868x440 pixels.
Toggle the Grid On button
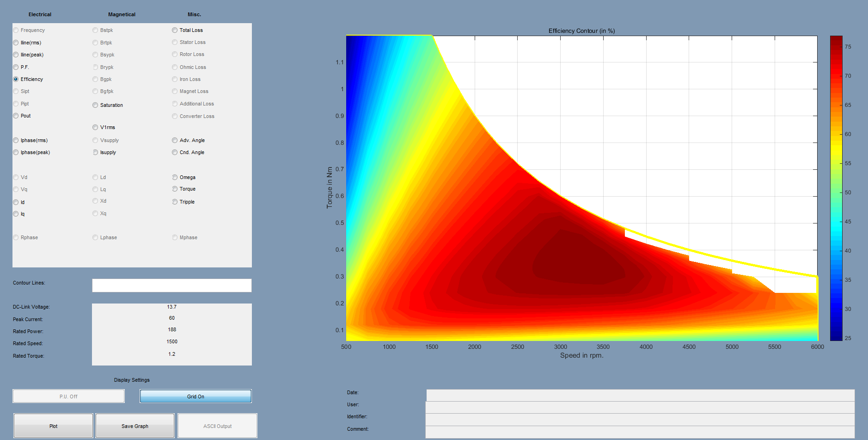click(x=196, y=397)
